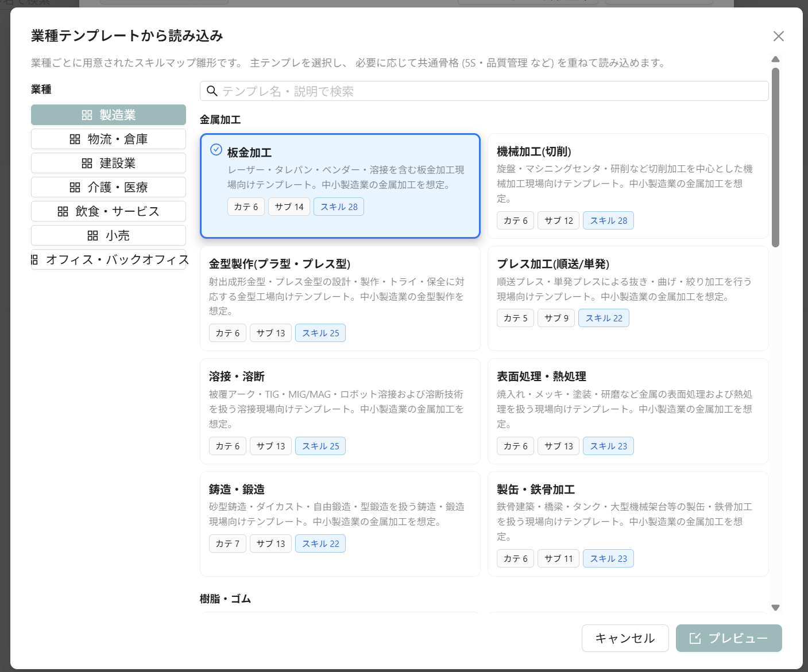
Task: Switch to オフィス・バックオフィス industry
Action: [x=109, y=259]
